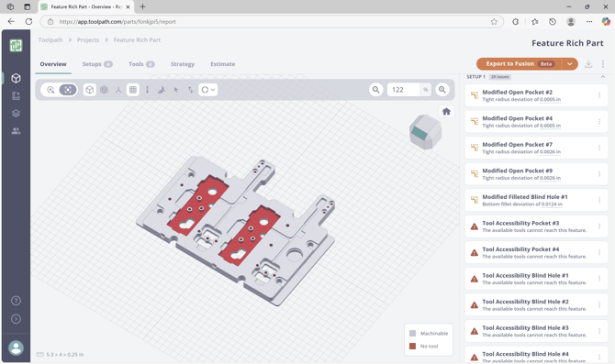
Task: Toggle the wireframe view mode icon
Action: click(104, 90)
